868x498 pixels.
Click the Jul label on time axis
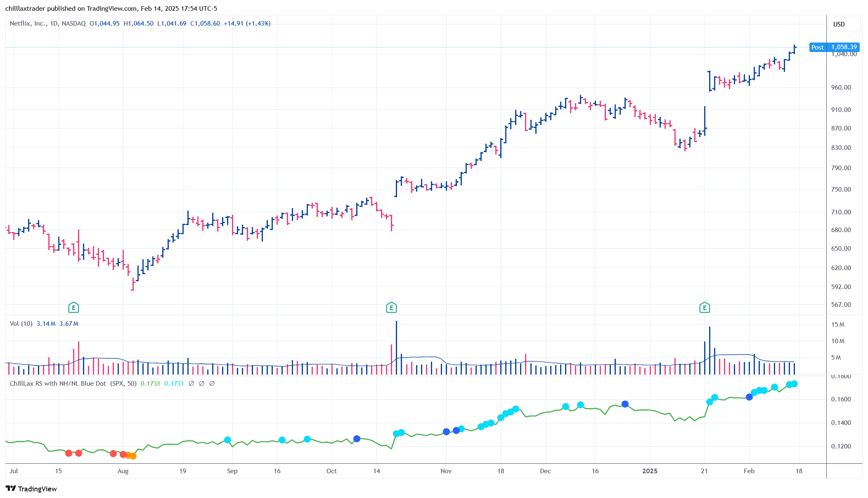(x=14, y=471)
